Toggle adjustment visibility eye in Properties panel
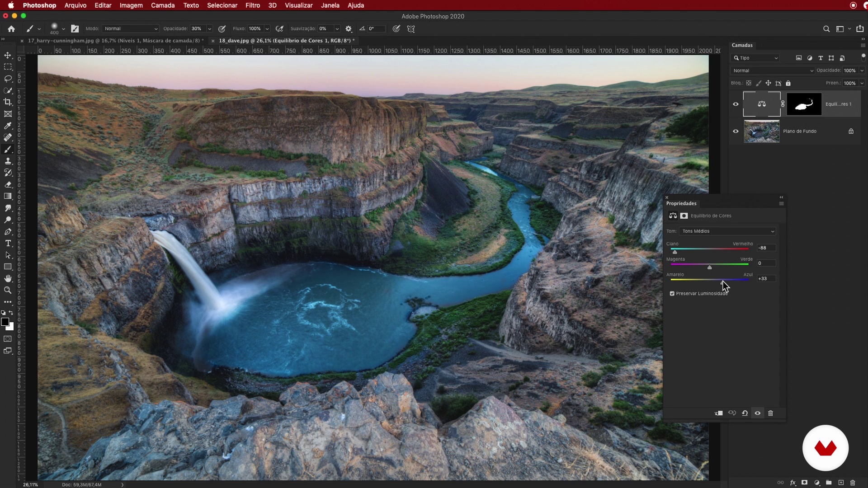The width and height of the screenshot is (868, 488). [x=758, y=413]
